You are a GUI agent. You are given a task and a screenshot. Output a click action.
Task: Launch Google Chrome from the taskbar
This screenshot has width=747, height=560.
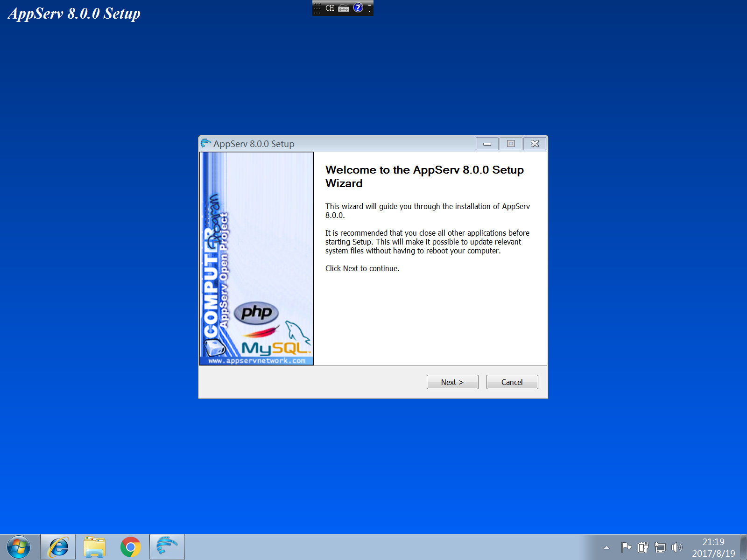tap(130, 547)
